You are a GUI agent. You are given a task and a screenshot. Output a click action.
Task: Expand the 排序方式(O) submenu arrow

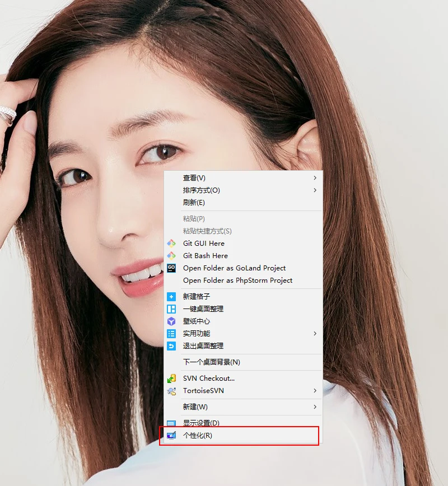point(315,190)
